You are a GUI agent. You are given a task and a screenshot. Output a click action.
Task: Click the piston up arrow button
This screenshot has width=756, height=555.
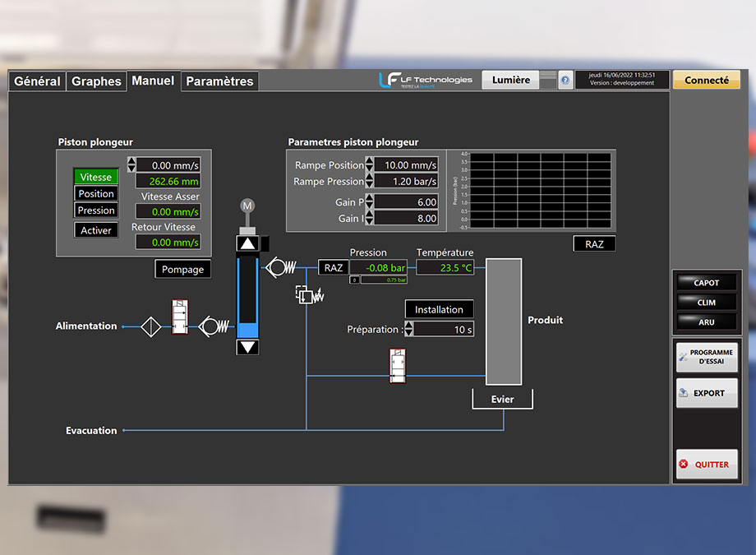pos(247,243)
